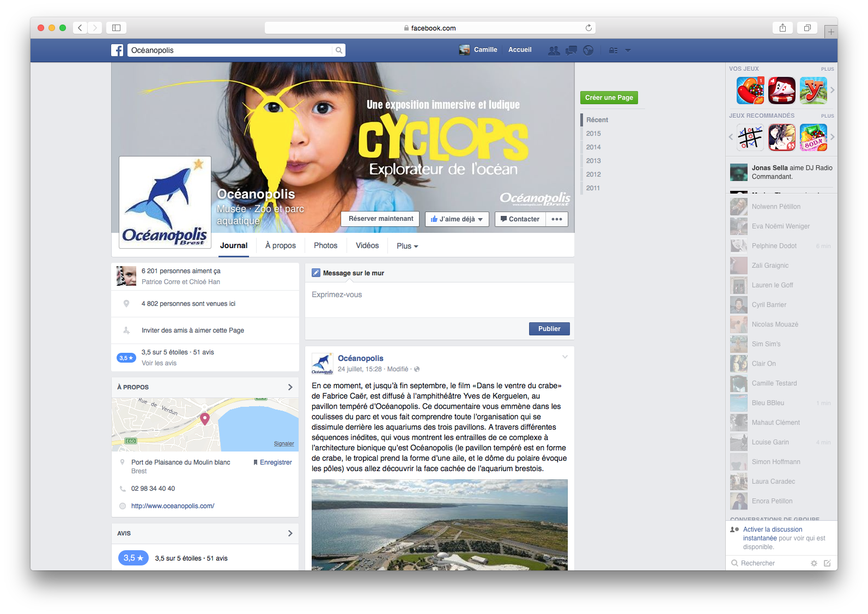Click the Océanopolis search field
This screenshot has height=614, width=868.
coord(230,50)
